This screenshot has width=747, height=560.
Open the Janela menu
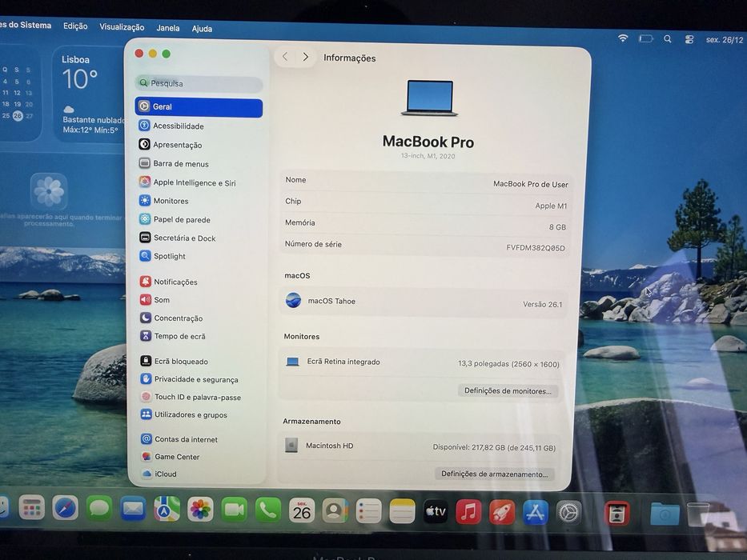coord(168,28)
